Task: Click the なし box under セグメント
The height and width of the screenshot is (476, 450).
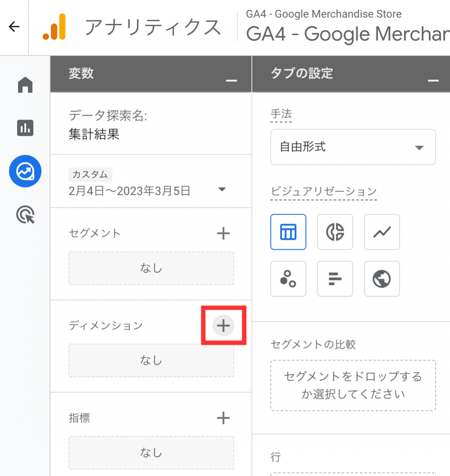Action: 151,268
